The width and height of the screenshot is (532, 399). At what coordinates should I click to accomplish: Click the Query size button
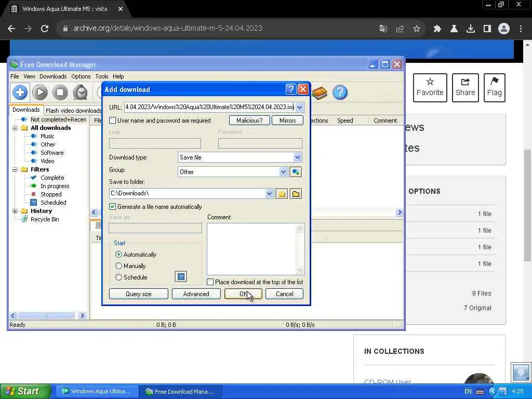point(138,294)
